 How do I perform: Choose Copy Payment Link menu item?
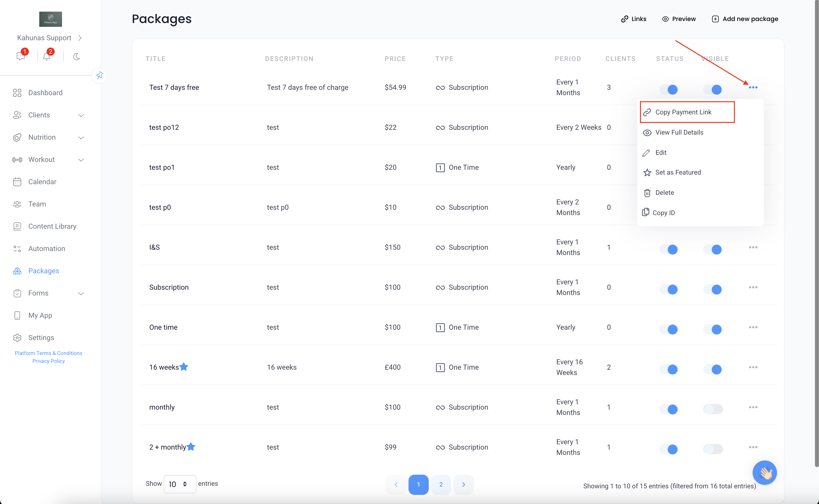pyautogui.click(x=683, y=112)
